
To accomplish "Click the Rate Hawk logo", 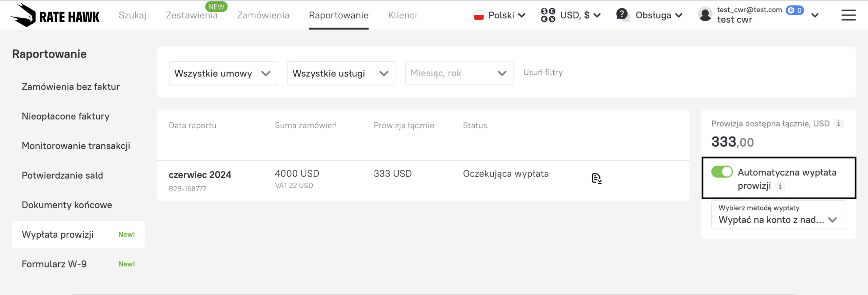I will coord(55,15).
